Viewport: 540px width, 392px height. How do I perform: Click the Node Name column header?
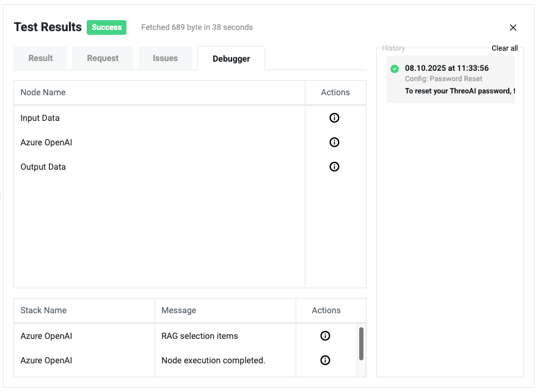pos(43,92)
